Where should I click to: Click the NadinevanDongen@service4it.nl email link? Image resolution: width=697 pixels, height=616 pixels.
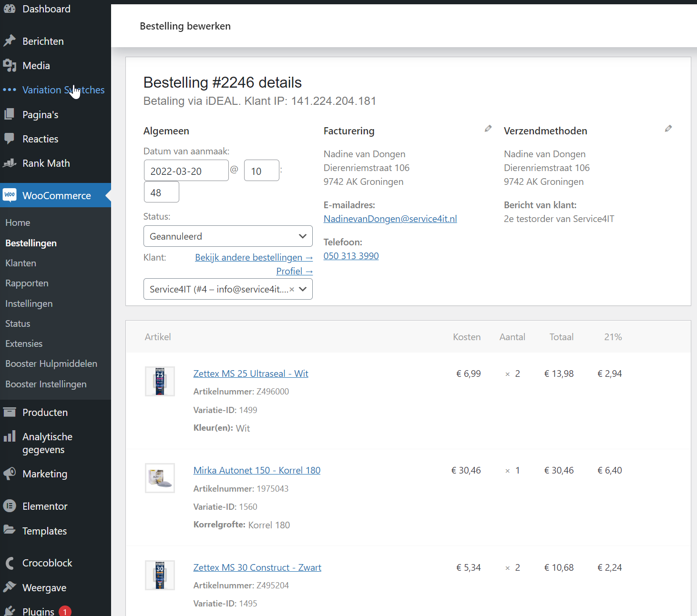pyautogui.click(x=390, y=219)
